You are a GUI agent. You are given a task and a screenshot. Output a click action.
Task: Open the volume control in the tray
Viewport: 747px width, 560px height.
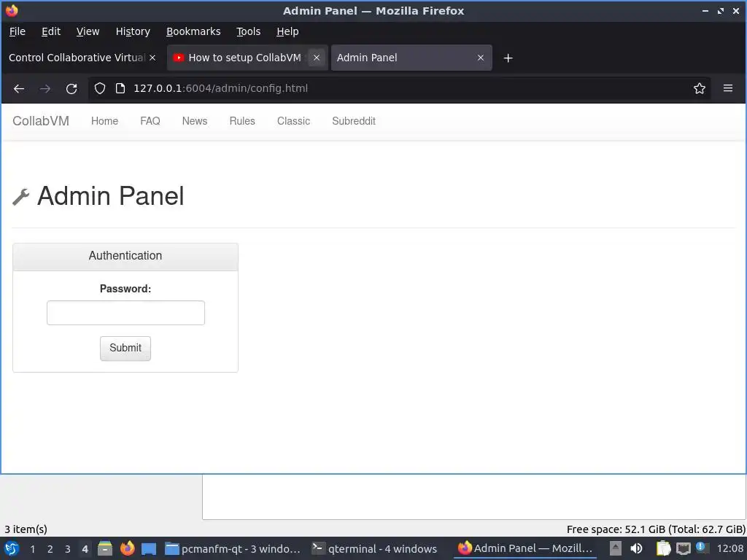point(636,549)
